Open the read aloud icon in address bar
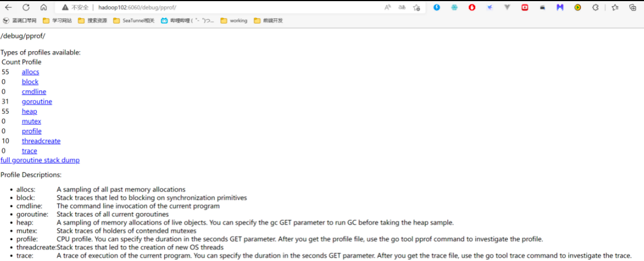 tap(387, 7)
